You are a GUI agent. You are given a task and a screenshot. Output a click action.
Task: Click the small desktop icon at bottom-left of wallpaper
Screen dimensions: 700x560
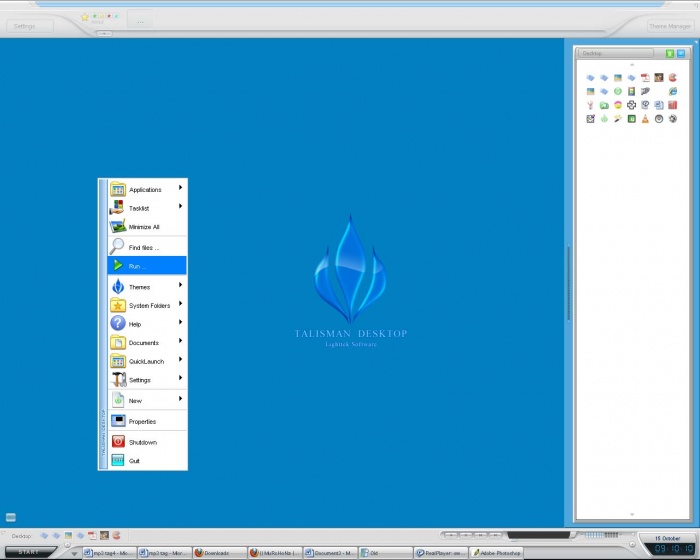pos(11,517)
